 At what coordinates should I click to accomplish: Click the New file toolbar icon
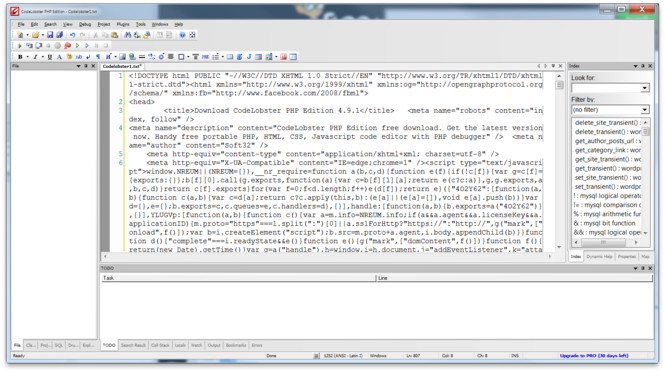pos(20,35)
